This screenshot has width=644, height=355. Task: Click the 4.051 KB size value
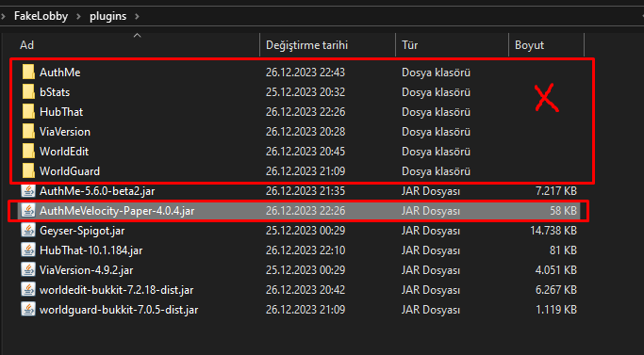(556, 270)
